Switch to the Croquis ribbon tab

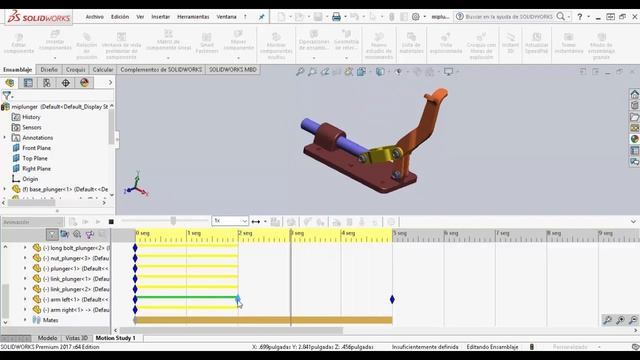coord(76,70)
